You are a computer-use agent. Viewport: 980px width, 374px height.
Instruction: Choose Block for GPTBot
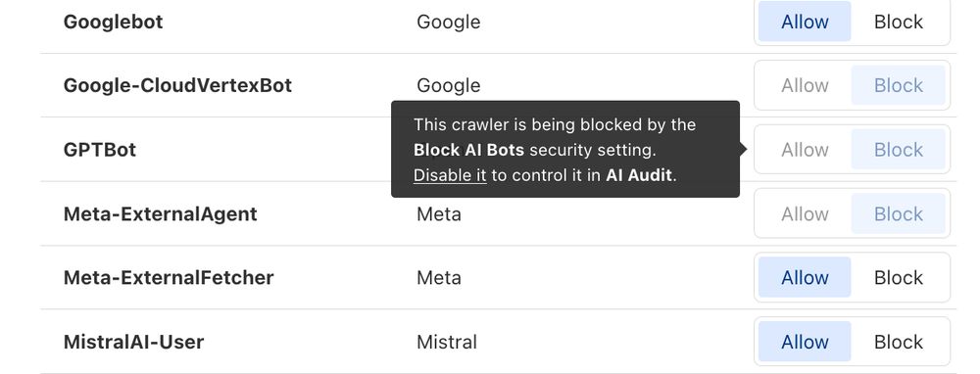(898, 150)
